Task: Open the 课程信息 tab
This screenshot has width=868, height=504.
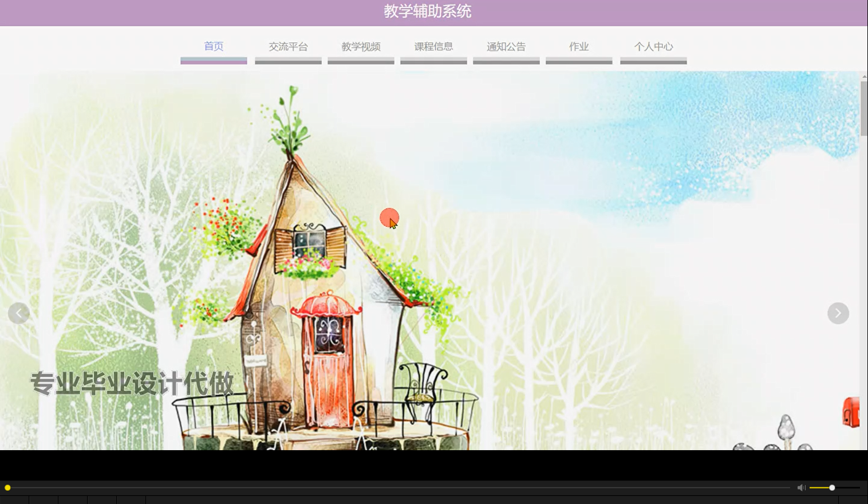Action: (x=433, y=46)
